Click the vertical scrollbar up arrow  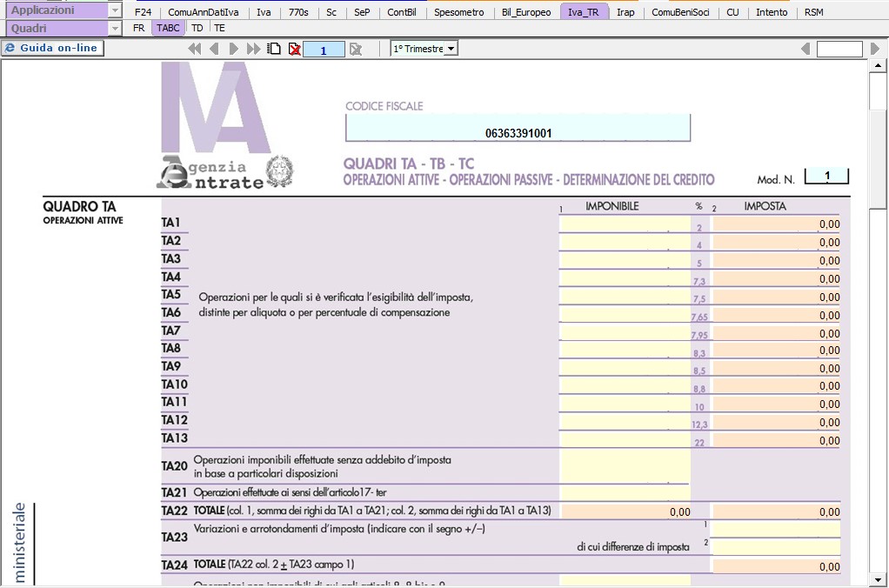[x=878, y=66]
